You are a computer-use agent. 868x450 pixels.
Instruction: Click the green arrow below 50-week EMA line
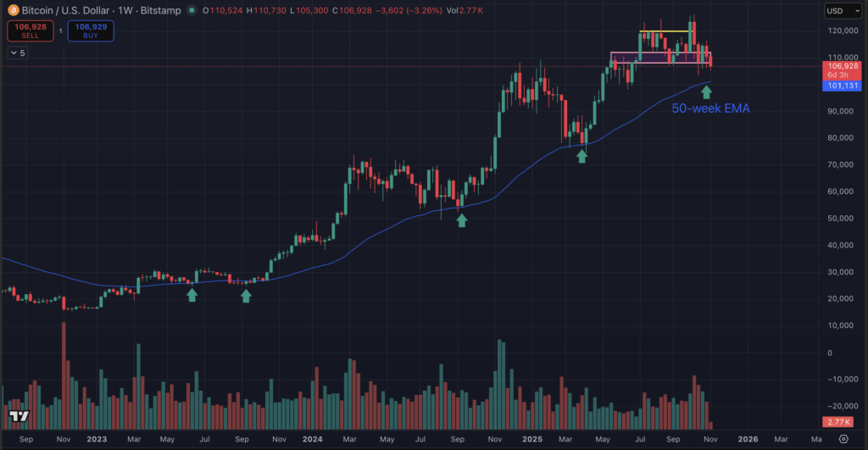point(706,92)
